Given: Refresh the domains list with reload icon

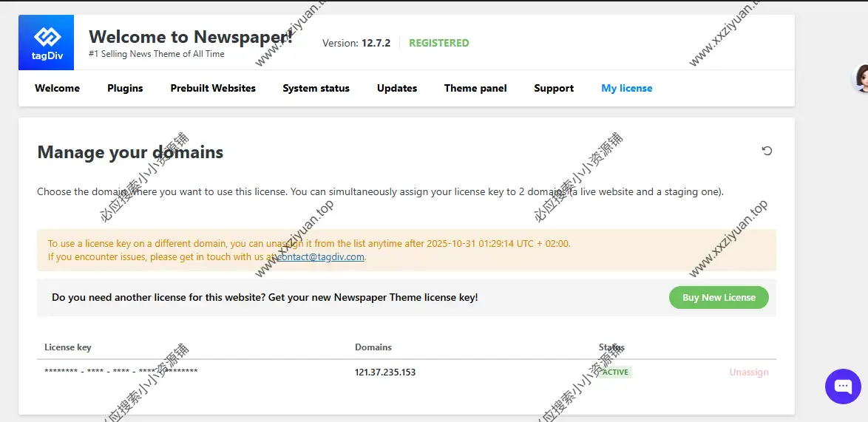Looking at the screenshot, I should [767, 151].
